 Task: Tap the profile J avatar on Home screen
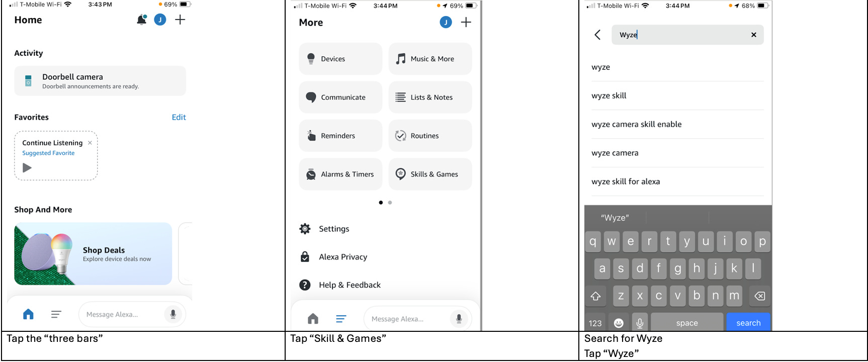tap(160, 20)
